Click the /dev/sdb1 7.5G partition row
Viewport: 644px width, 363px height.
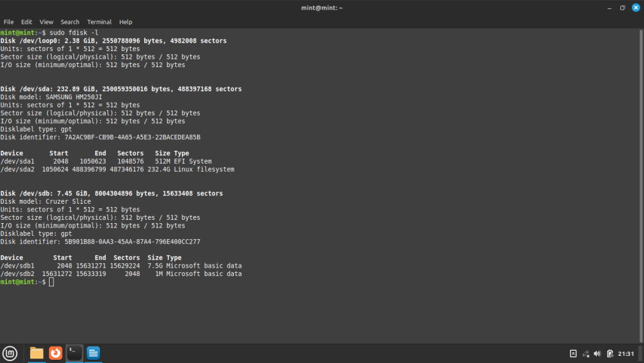121,266
